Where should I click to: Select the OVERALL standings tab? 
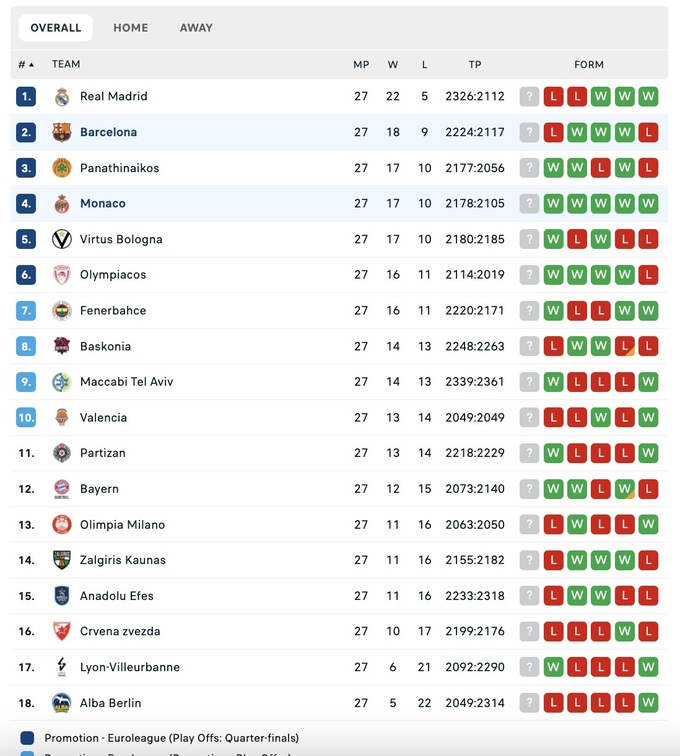pyautogui.click(x=56, y=28)
